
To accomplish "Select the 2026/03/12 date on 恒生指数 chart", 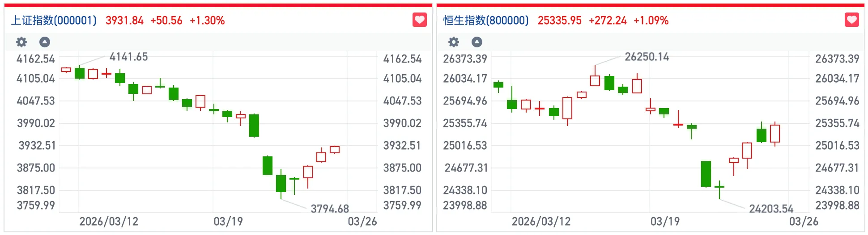I will (541, 222).
